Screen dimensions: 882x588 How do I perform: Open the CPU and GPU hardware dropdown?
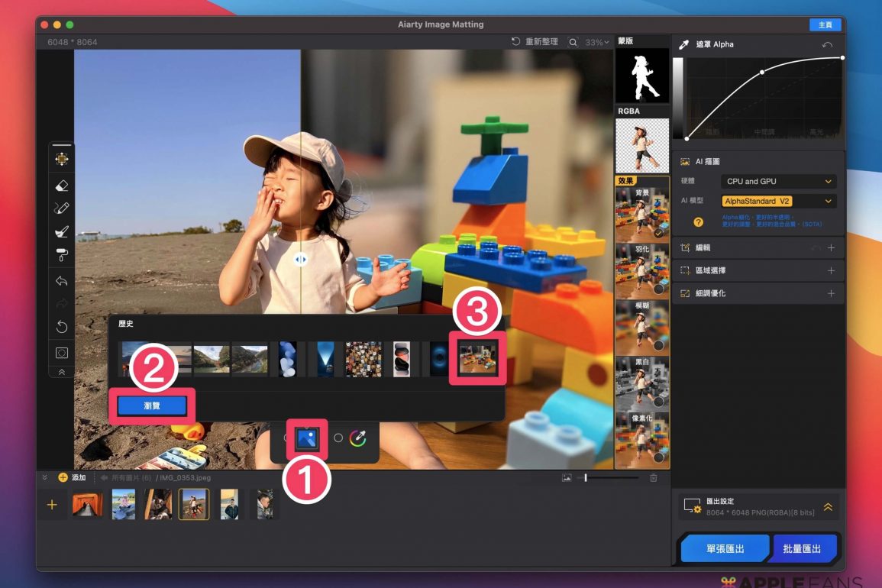click(779, 182)
